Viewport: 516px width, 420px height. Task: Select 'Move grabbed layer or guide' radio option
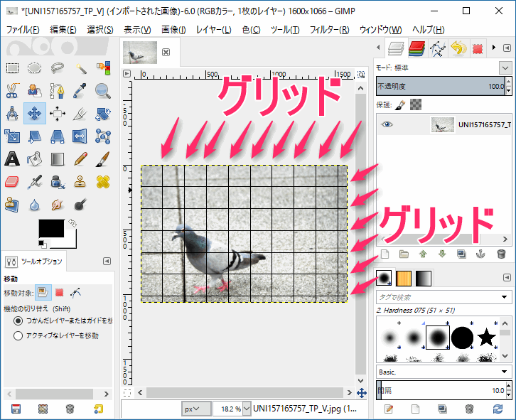(18, 321)
